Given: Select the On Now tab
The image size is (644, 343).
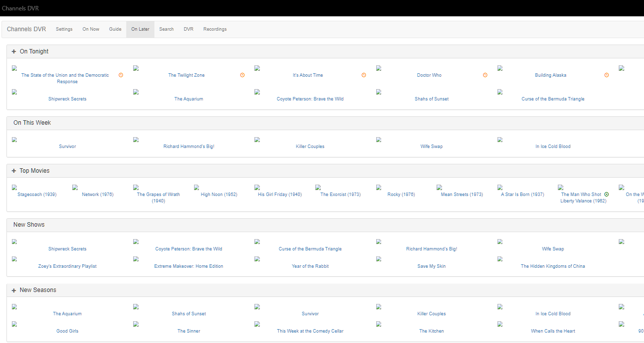Looking at the screenshot, I should [x=91, y=29].
